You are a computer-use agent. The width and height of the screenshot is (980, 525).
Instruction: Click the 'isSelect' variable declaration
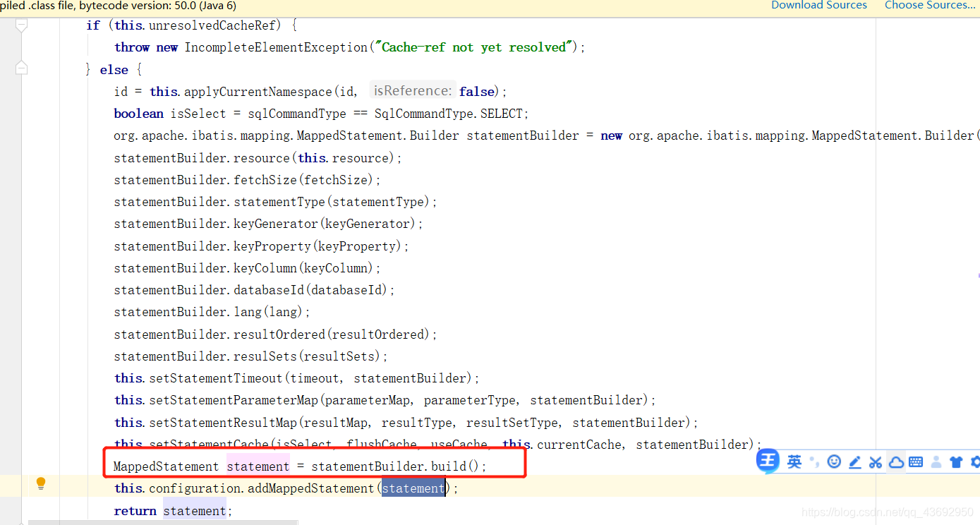tap(198, 114)
